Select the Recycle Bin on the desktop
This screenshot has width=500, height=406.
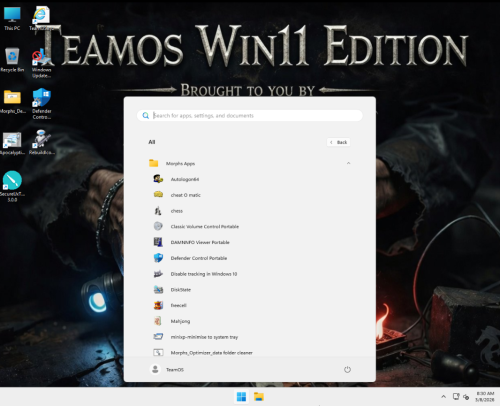[x=12, y=60]
